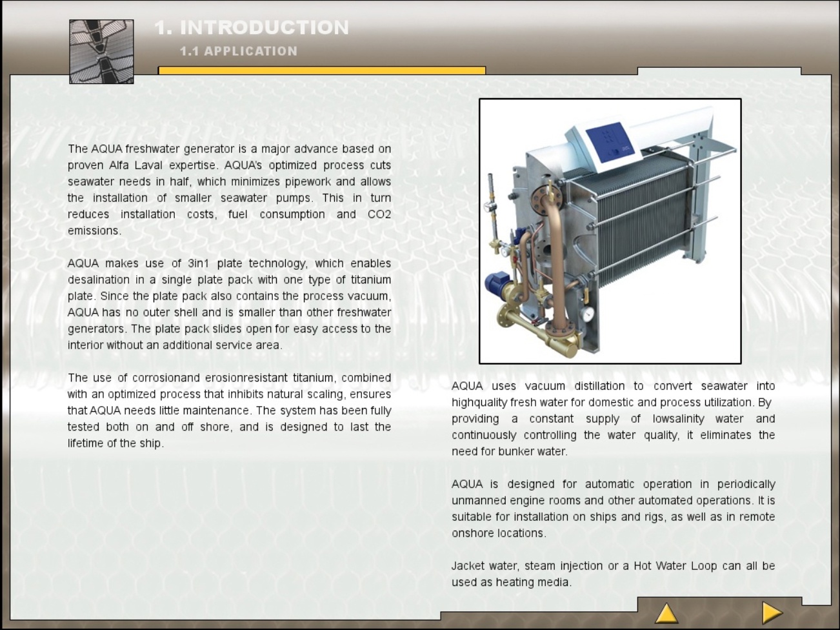Click paragraph starting "AQUA uses vacuum distillation"
This screenshot has width=840, height=630.
point(613,418)
